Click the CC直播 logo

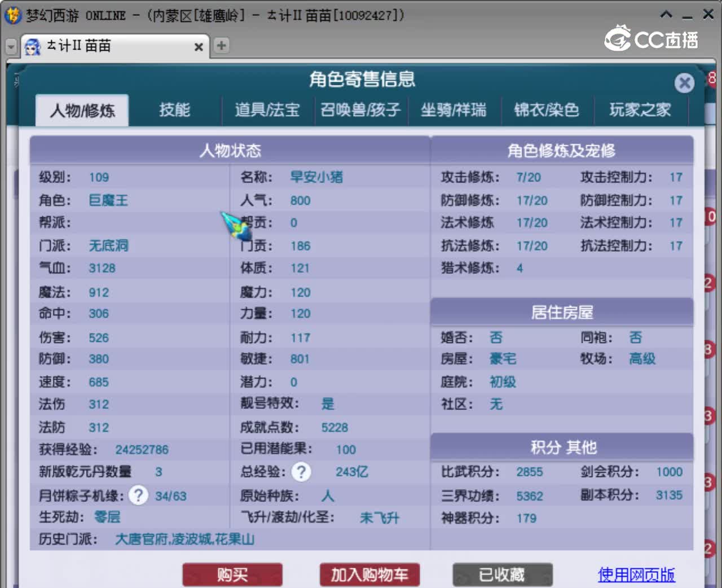[x=651, y=38]
